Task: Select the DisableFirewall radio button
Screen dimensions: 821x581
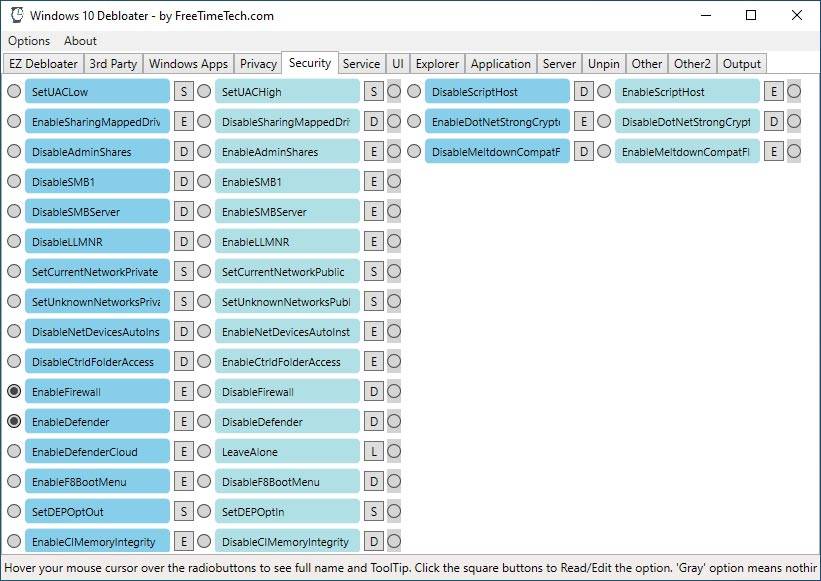Action: coord(204,391)
